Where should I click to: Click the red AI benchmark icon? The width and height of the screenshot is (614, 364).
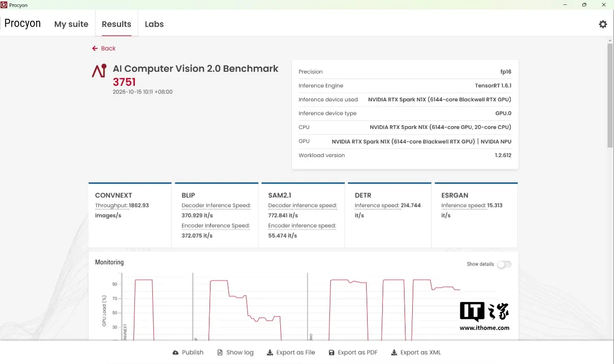tap(99, 71)
